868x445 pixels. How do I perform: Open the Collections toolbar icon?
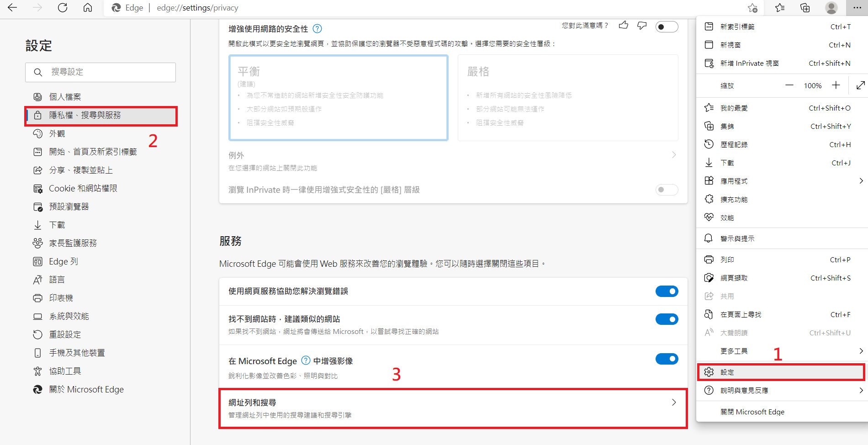pos(805,8)
